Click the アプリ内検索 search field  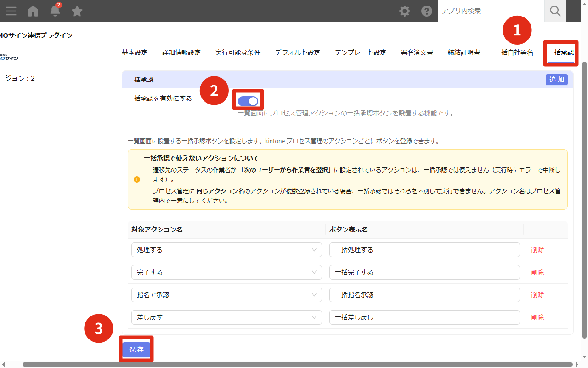(491, 11)
